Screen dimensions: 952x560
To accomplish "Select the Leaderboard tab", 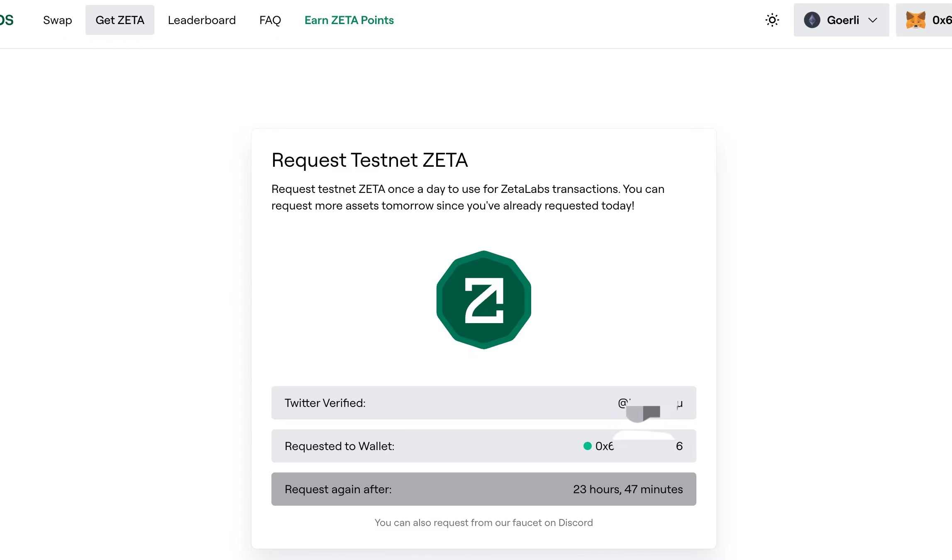I will click(x=201, y=20).
